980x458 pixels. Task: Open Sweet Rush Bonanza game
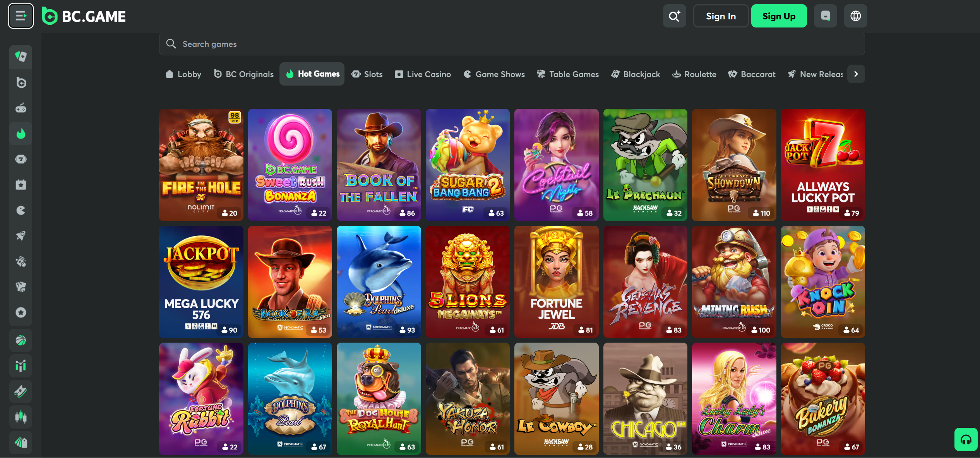pos(290,165)
